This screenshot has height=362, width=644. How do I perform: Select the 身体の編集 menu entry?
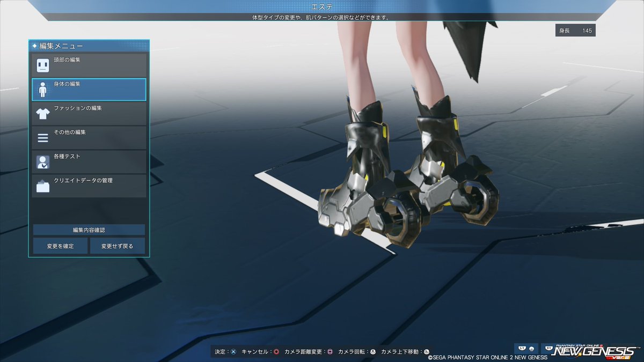click(89, 90)
